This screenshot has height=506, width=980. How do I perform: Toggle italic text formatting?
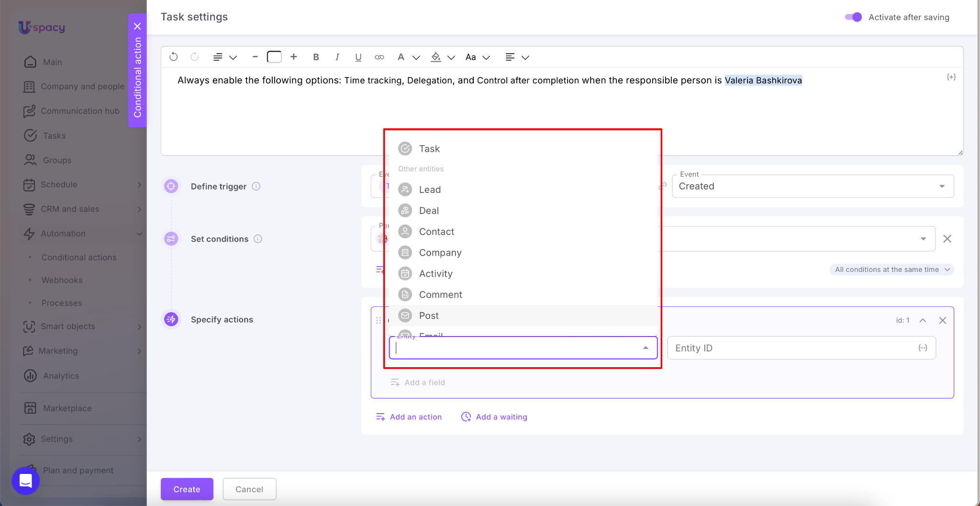tap(337, 57)
